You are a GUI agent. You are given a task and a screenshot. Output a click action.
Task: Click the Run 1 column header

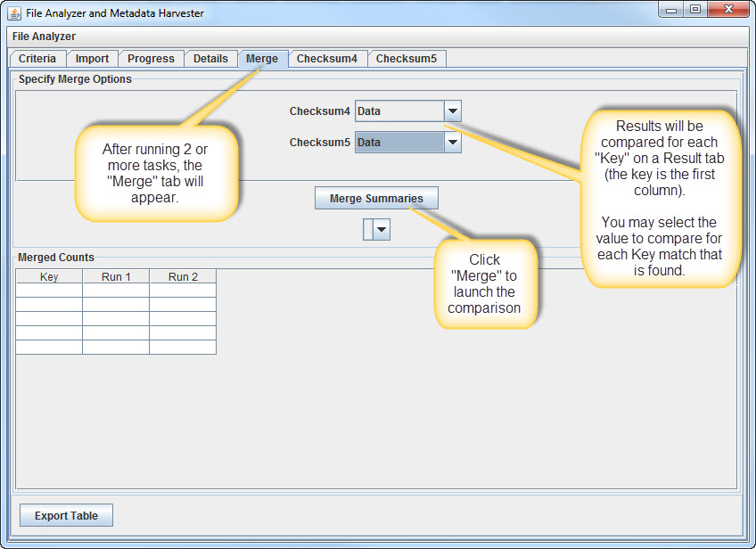116,276
